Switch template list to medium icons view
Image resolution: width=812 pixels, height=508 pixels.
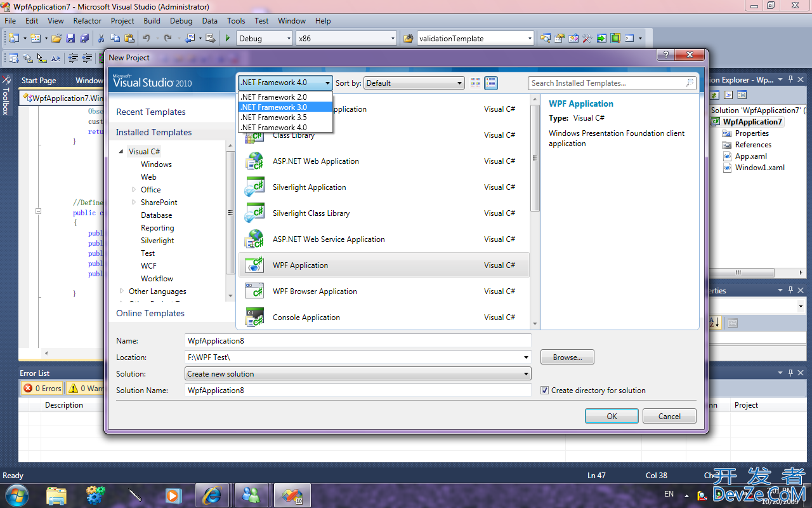491,83
